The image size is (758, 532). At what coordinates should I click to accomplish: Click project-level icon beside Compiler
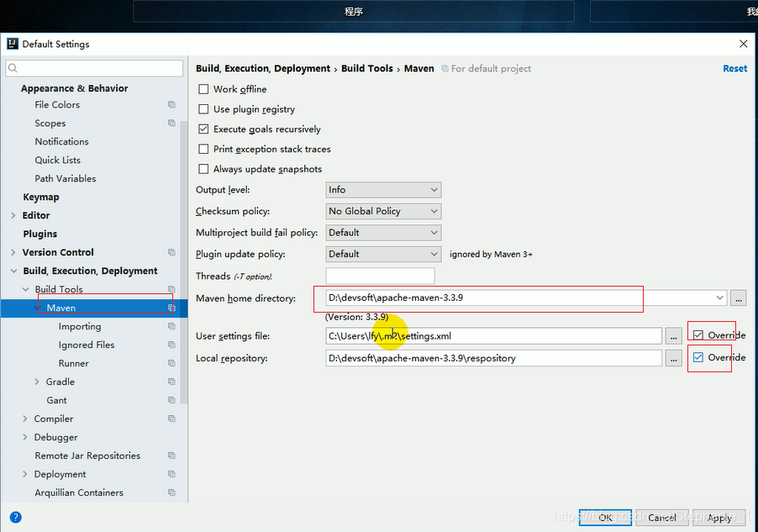171,419
